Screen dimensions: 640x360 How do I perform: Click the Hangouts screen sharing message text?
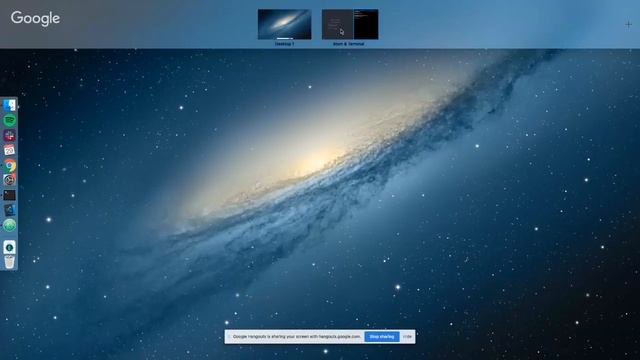297,337
